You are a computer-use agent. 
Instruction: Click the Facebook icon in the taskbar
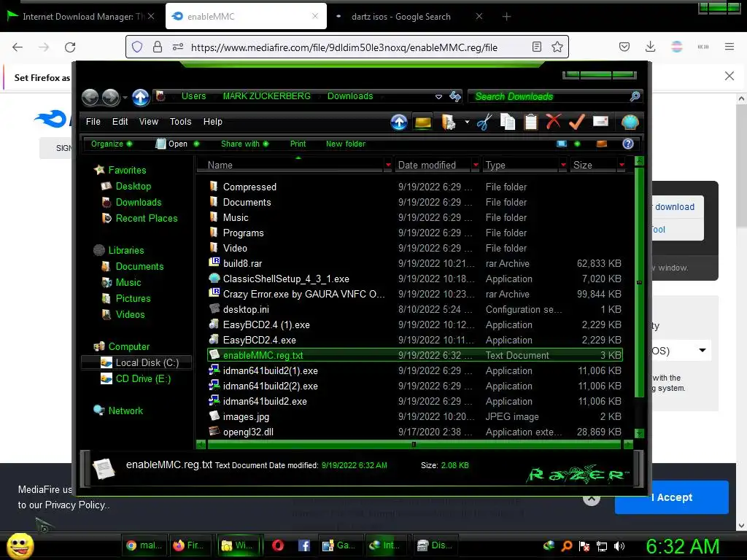click(x=304, y=545)
